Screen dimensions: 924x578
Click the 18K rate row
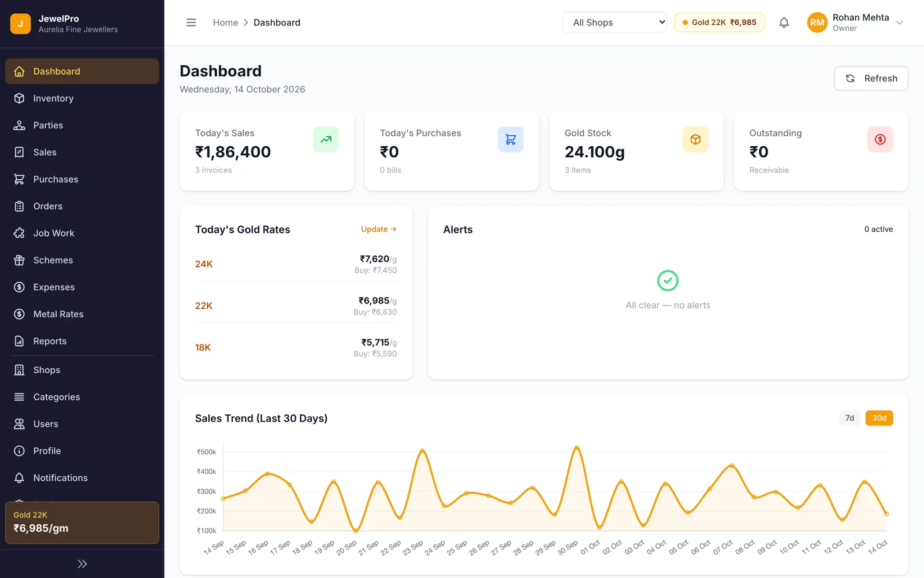click(296, 347)
